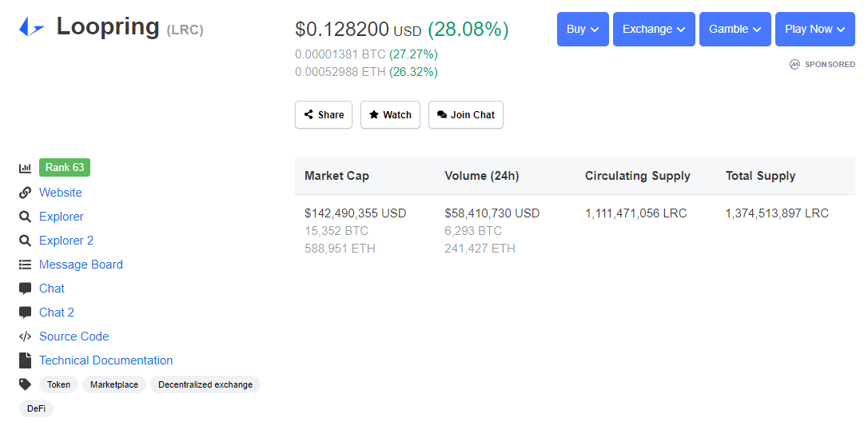The width and height of the screenshot is (868, 442).
Task: Select the Token tag
Action: 58,384
